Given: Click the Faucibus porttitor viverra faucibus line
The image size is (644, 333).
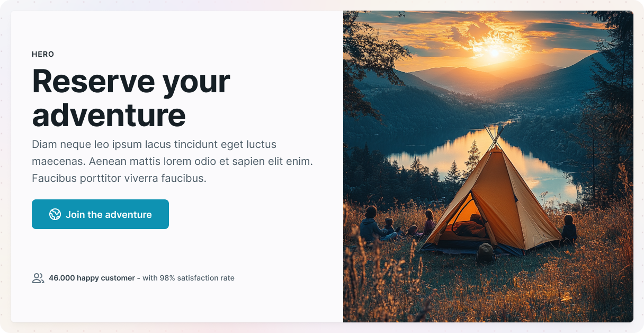Looking at the screenshot, I should [119, 178].
